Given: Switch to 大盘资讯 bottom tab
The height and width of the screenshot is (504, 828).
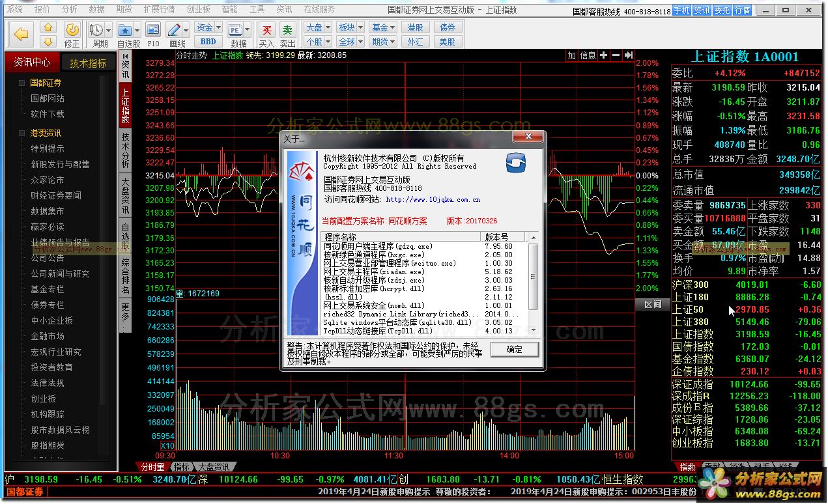Looking at the screenshot, I should point(214,467).
